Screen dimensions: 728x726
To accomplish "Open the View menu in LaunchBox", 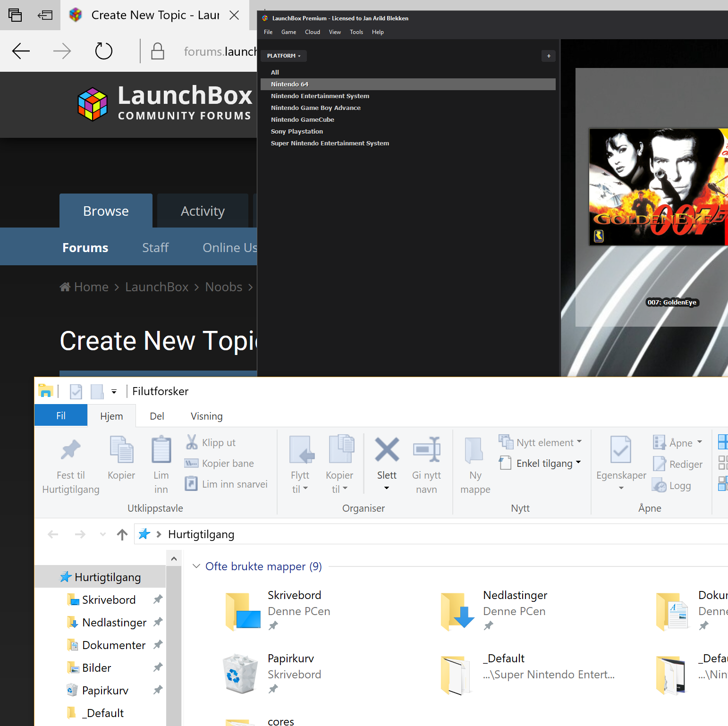I will pyautogui.click(x=335, y=32).
